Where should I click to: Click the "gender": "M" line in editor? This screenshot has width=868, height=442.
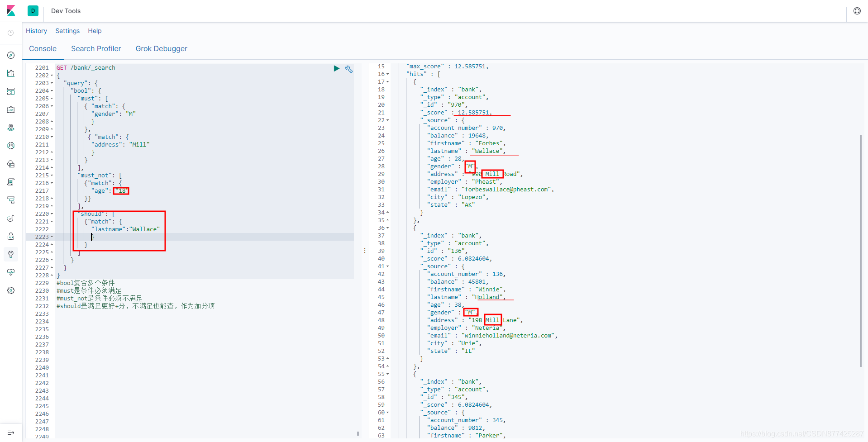tap(113, 114)
